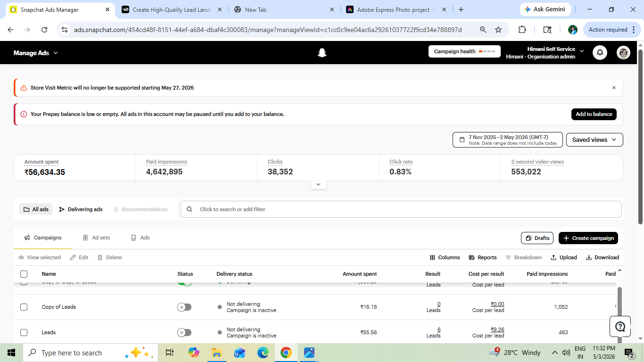Check the Copy of Leads campaign box

(x=24, y=307)
